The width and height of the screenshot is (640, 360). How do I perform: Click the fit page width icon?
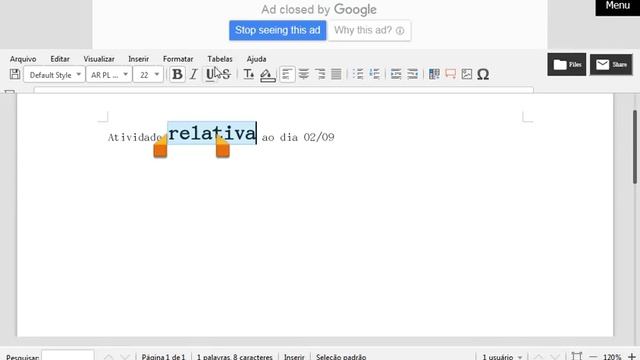tap(576, 356)
